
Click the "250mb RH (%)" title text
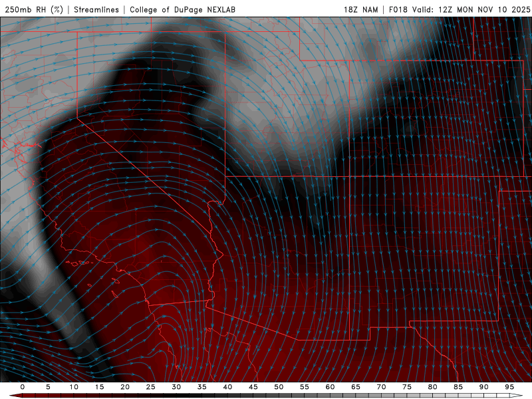[34, 9]
